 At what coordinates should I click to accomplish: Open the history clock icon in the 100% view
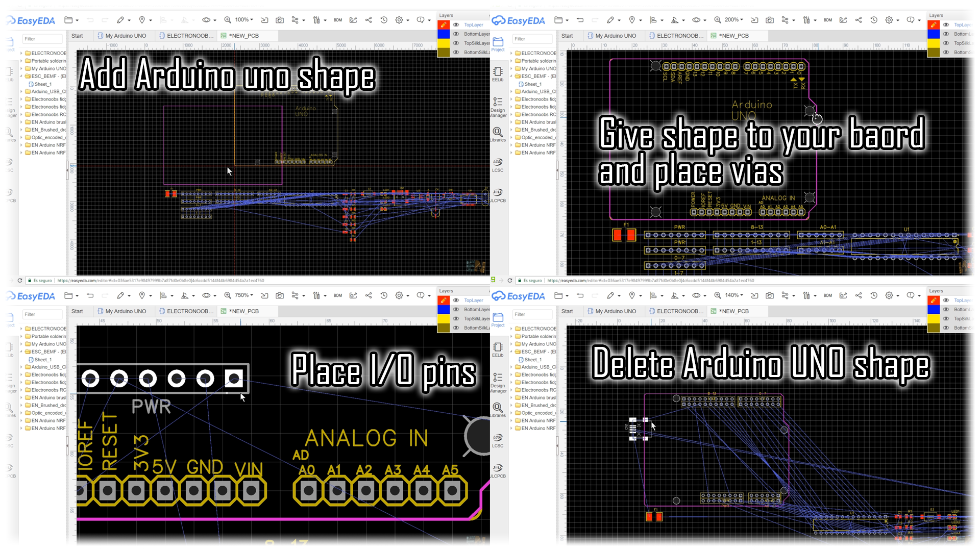[x=384, y=20]
